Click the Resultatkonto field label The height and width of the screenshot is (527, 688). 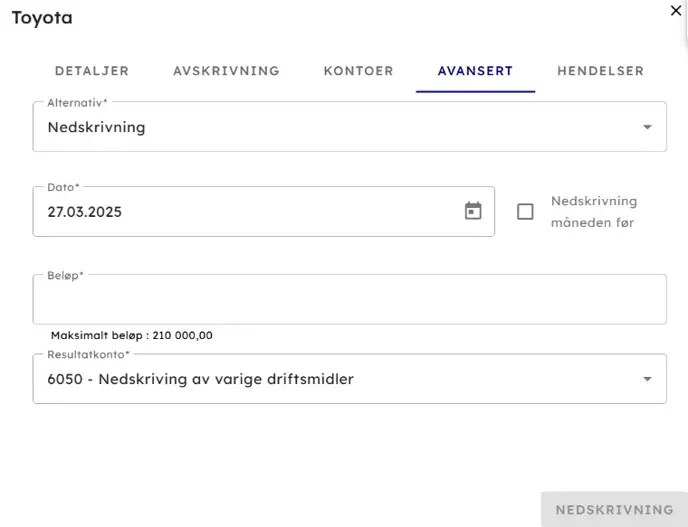tap(88, 354)
